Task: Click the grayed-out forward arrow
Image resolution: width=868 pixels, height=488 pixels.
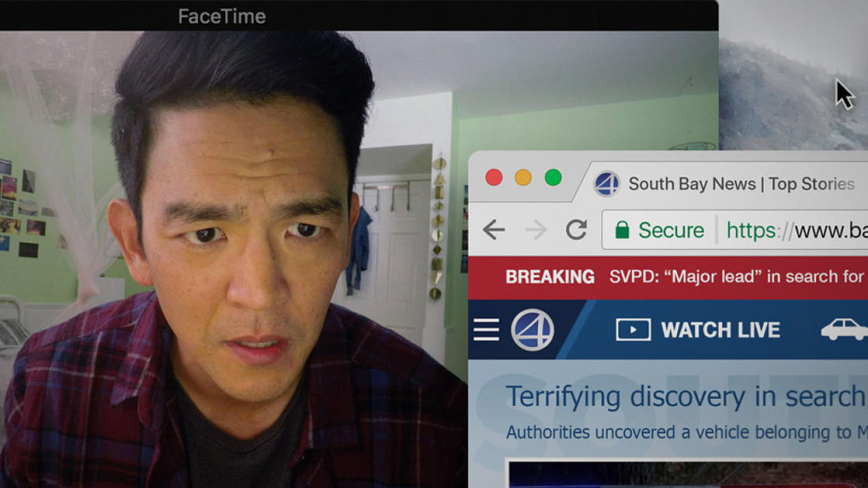Action: 536,230
